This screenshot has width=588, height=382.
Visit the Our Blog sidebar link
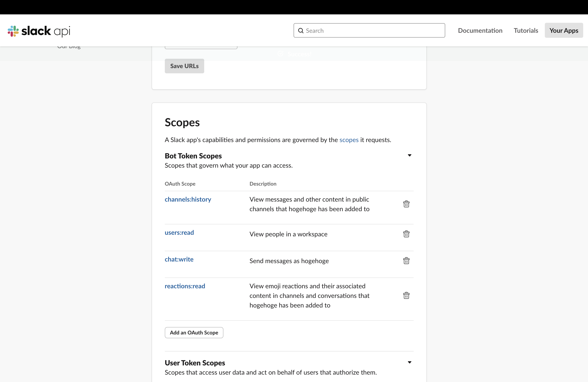pos(69,46)
